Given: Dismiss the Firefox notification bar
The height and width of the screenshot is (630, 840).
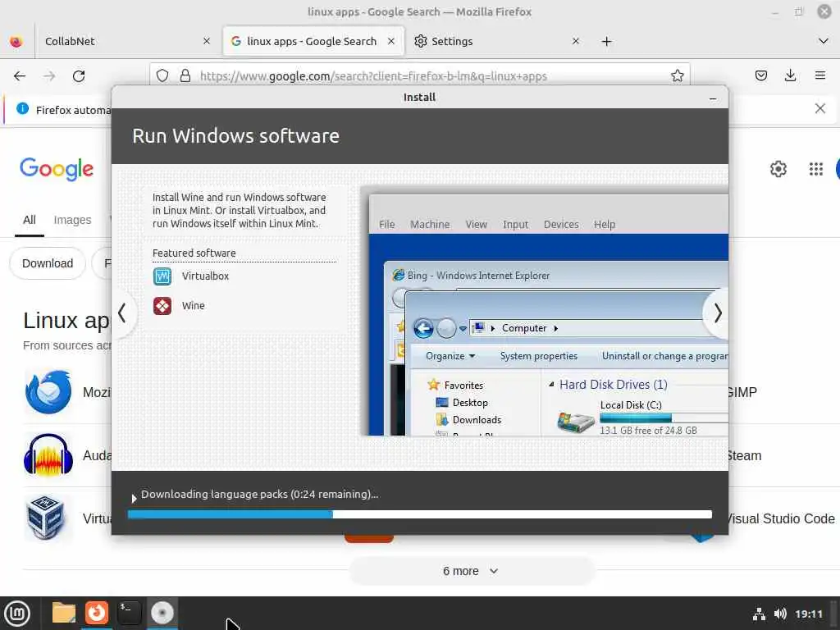Looking at the screenshot, I should tap(819, 109).
